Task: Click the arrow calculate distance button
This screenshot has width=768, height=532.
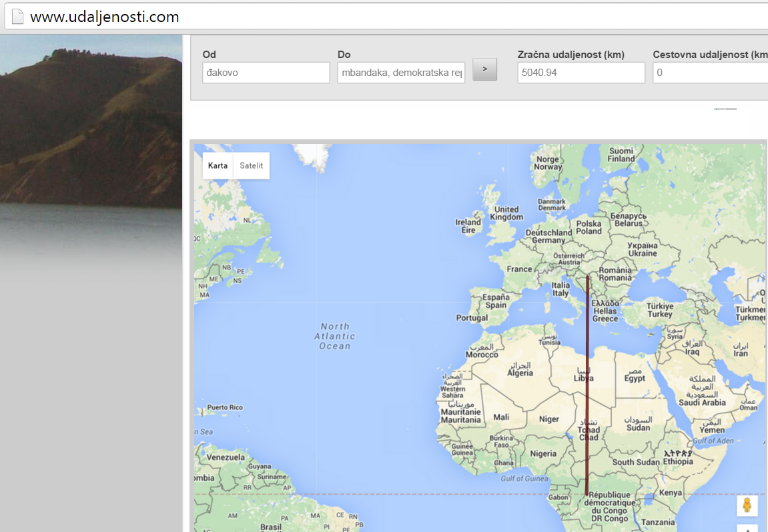Action: pyautogui.click(x=484, y=69)
